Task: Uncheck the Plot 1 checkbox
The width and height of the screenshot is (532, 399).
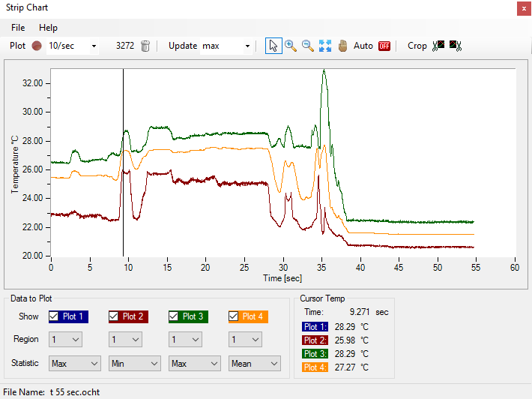Action: [x=54, y=316]
